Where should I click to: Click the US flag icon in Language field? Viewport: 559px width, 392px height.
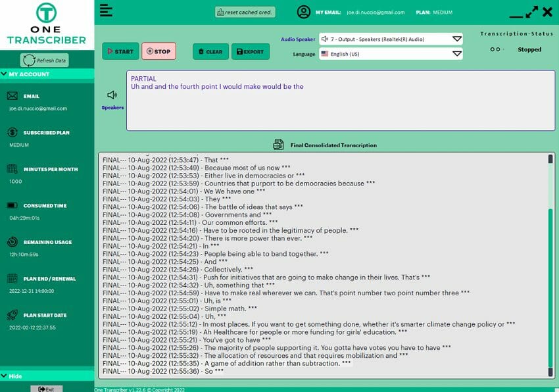[324, 54]
